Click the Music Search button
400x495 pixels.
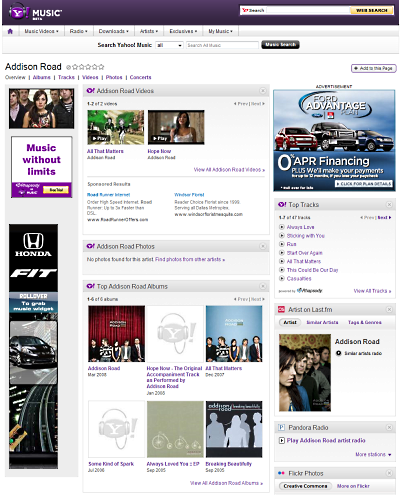click(280, 45)
